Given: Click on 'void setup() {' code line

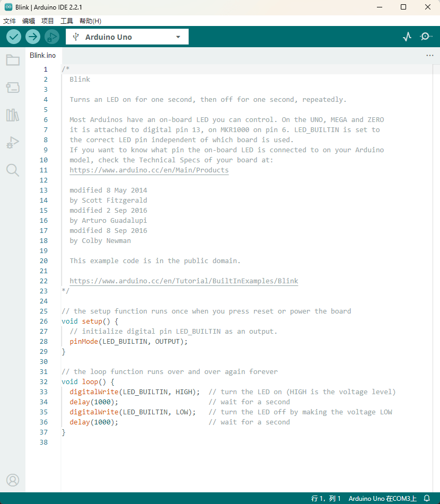Looking at the screenshot, I should click(x=90, y=321).
